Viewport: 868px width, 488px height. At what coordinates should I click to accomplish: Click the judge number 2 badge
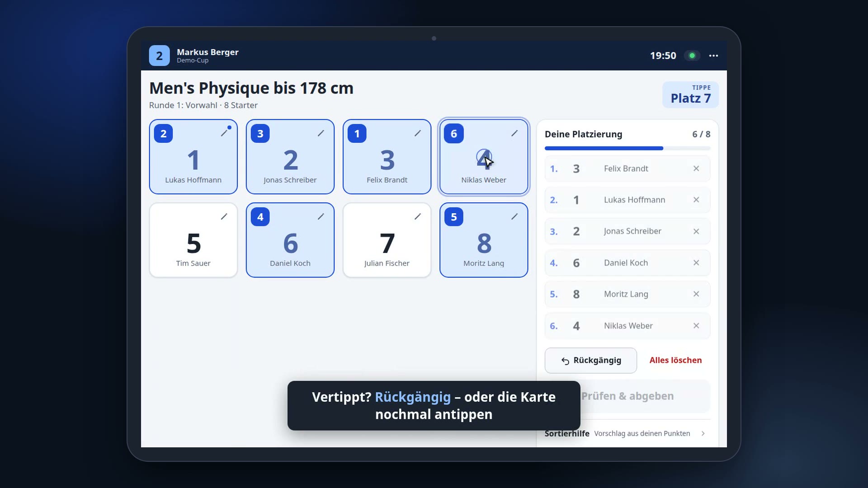(159, 56)
